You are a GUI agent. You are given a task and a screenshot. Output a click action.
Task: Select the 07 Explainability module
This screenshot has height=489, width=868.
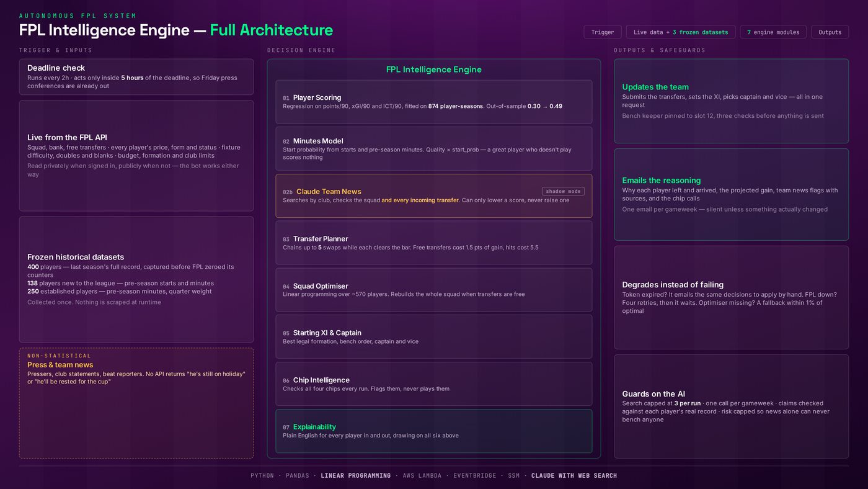click(x=434, y=431)
